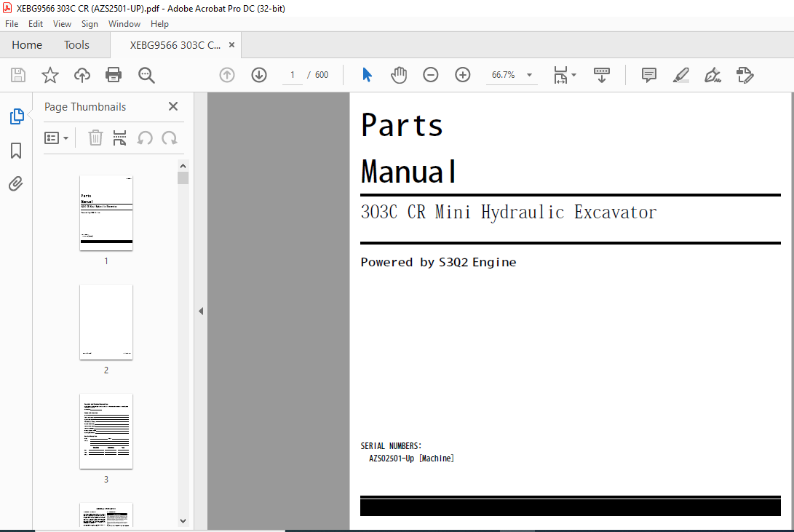The image size is (794, 532).
Task: Click the upload to cloud icon
Action: click(x=82, y=75)
